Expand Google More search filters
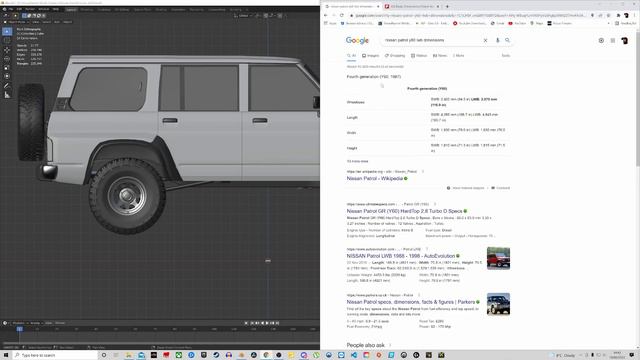 tap(458, 56)
